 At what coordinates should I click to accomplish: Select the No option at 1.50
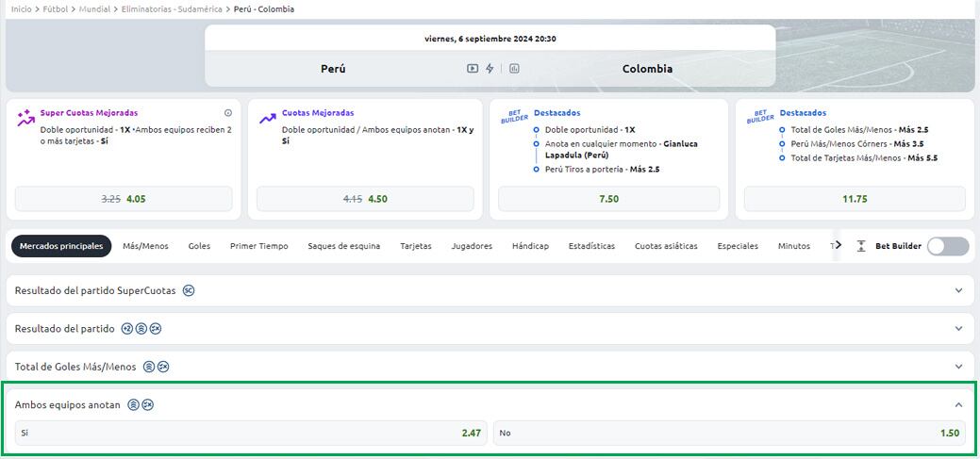click(x=729, y=433)
